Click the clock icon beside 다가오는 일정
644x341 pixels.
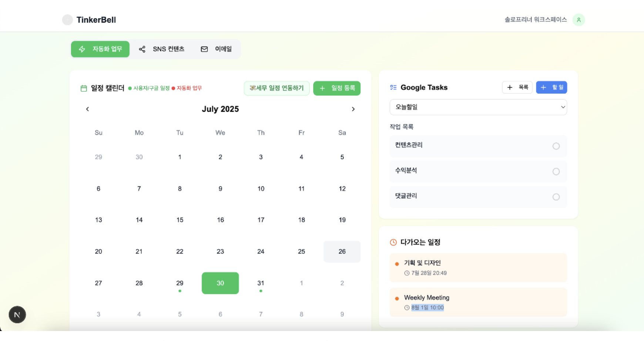[393, 242]
